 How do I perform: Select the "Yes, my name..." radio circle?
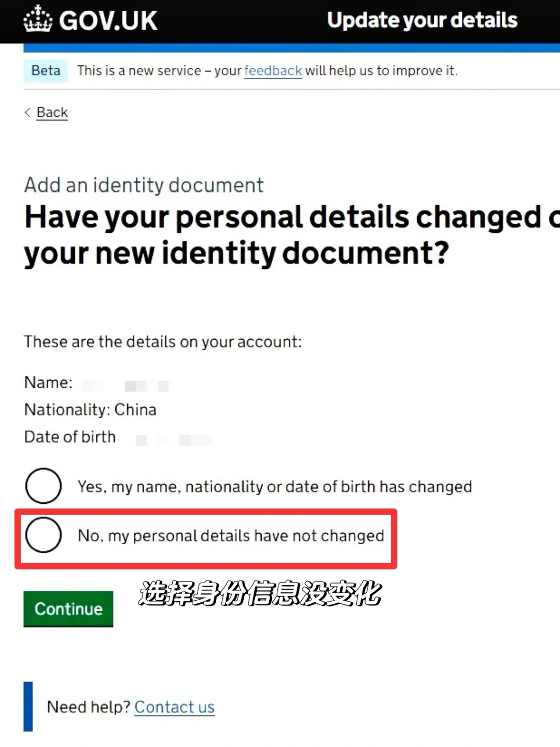[44, 486]
